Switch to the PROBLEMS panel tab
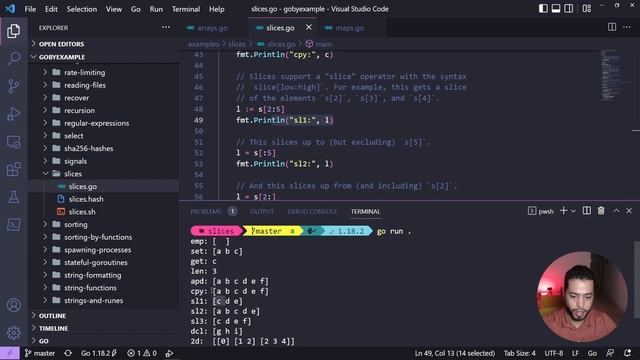This screenshot has height=360, width=640. point(206,211)
